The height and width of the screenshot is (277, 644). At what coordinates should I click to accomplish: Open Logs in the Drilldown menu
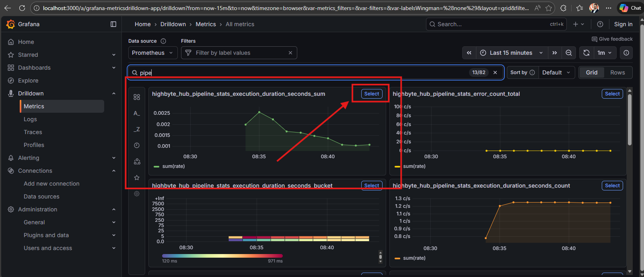tap(30, 119)
